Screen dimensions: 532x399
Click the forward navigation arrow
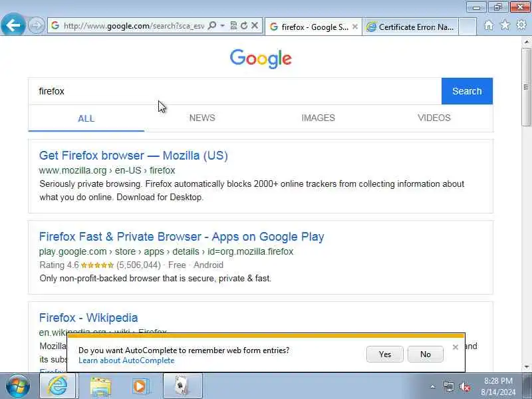click(36, 25)
